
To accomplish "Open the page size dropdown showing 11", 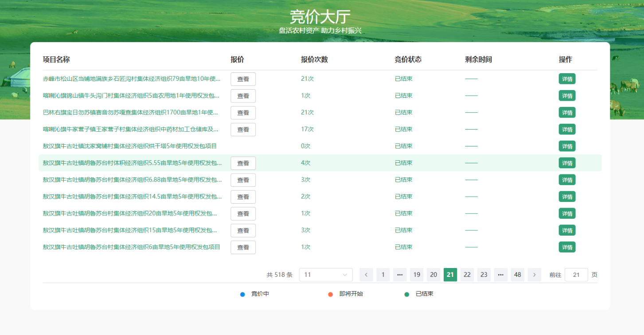I will tap(326, 275).
